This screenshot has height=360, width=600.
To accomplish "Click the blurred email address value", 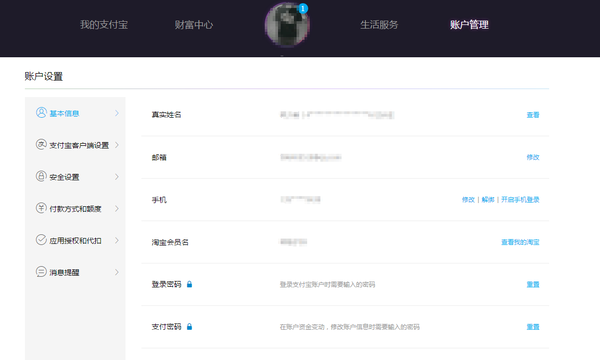I will [x=311, y=157].
